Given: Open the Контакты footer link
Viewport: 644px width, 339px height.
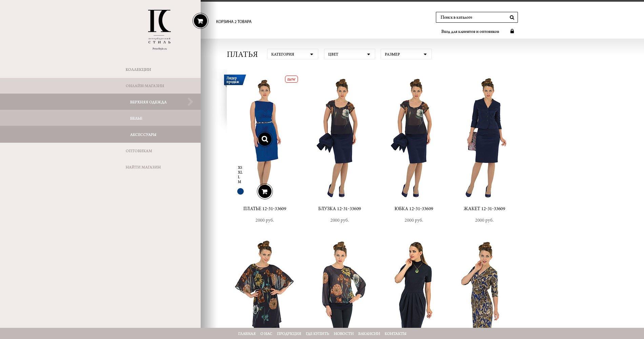Looking at the screenshot, I should [395, 334].
